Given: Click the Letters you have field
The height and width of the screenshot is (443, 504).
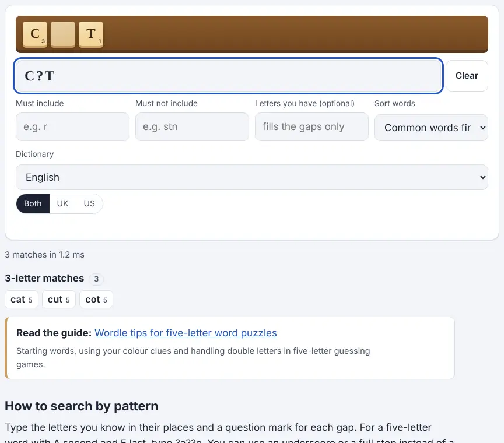Looking at the screenshot, I should pyautogui.click(x=311, y=126).
